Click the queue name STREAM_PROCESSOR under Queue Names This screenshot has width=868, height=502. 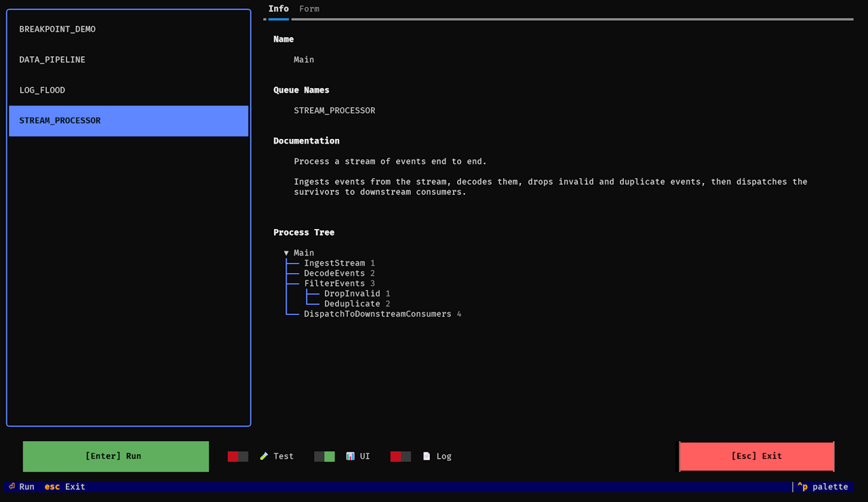(x=334, y=110)
